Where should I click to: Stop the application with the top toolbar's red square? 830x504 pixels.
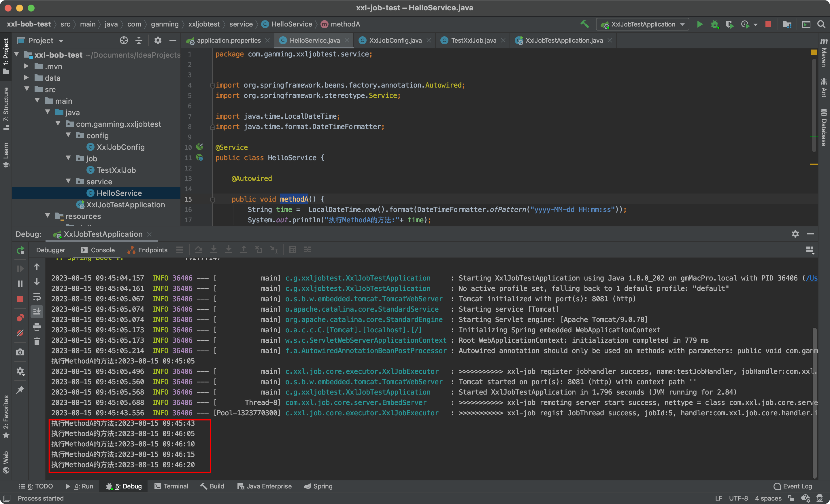[768, 24]
